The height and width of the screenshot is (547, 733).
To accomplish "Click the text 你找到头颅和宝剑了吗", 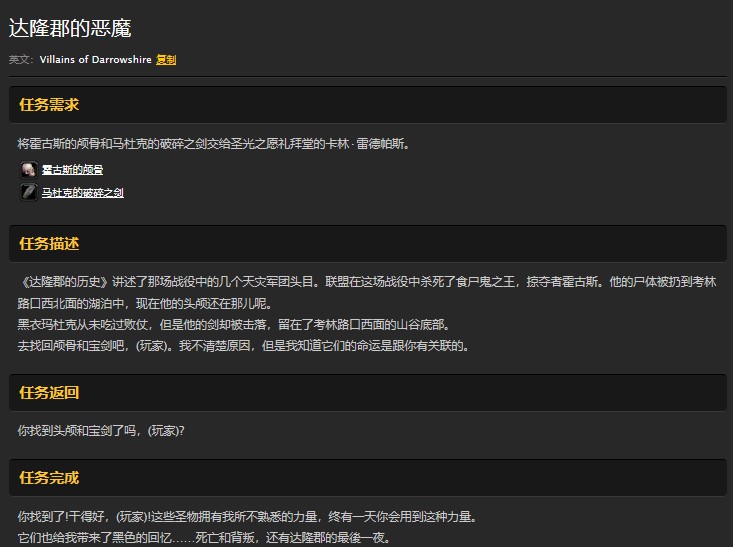I will click(101, 431).
